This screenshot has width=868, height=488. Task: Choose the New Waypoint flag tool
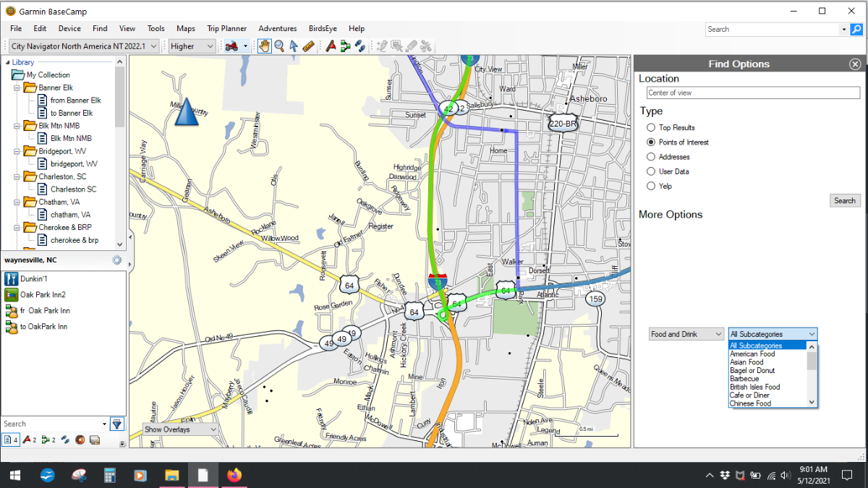coord(331,46)
